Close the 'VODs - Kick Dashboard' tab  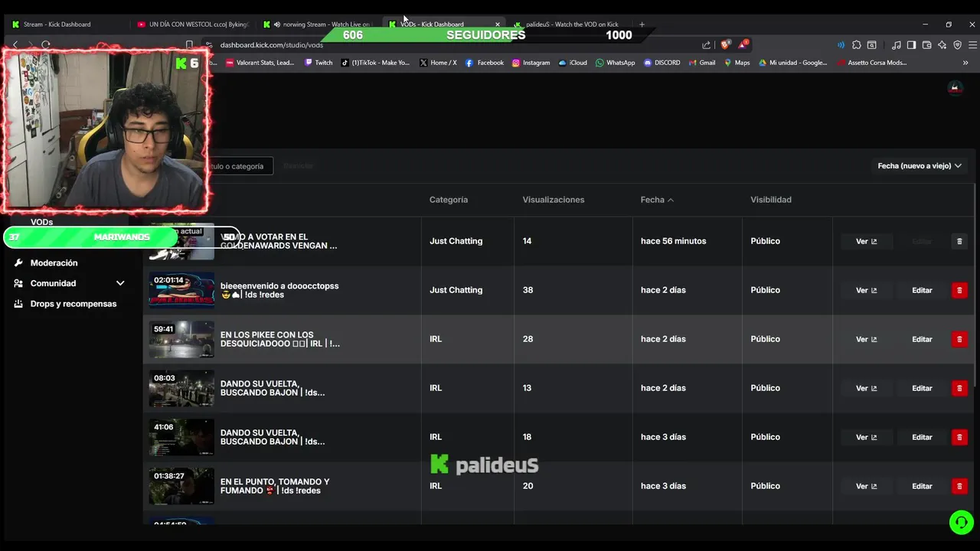(x=497, y=24)
